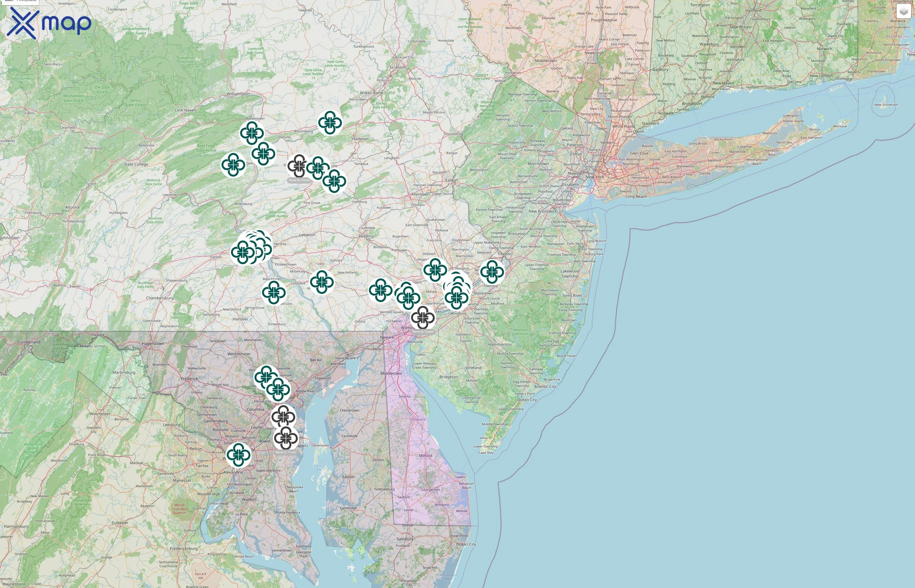Click the Susquehannock State Forest label
This screenshot has width=915, height=588.
(x=136, y=31)
